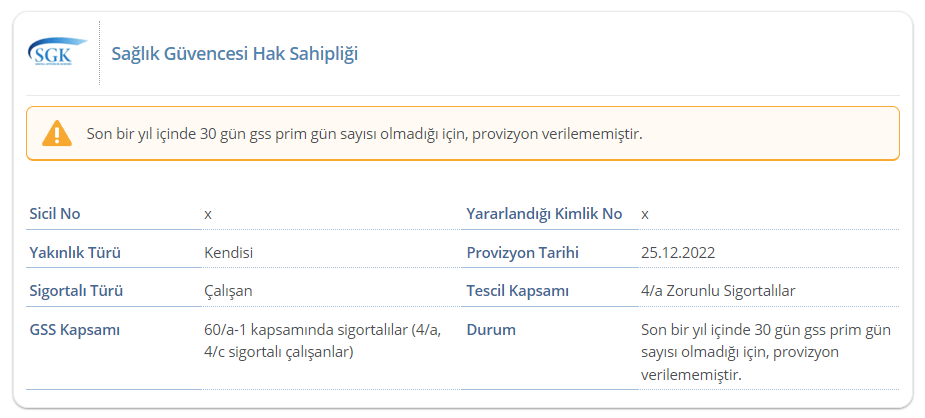Select the provizyon verilememiştir warning message
Viewport: 925px width, 418px height.
pos(365,134)
